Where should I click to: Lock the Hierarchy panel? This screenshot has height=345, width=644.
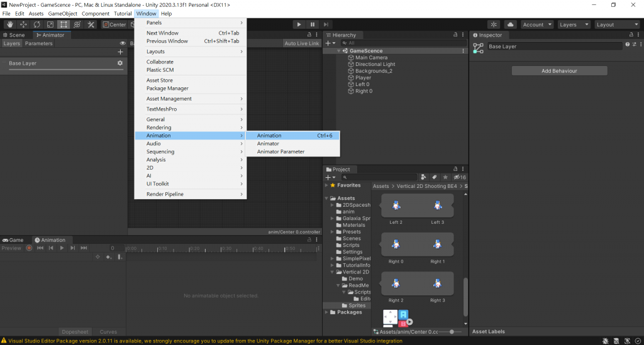click(x=455, y=35)
